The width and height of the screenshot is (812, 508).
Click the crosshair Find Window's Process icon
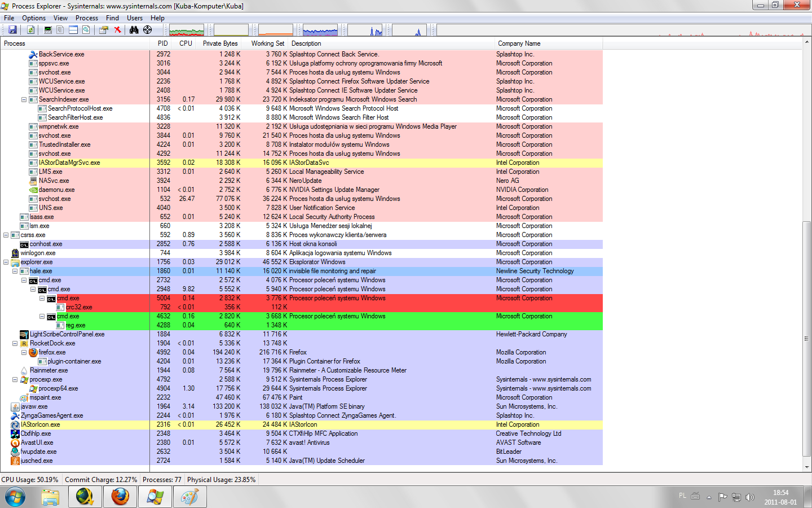147,30
